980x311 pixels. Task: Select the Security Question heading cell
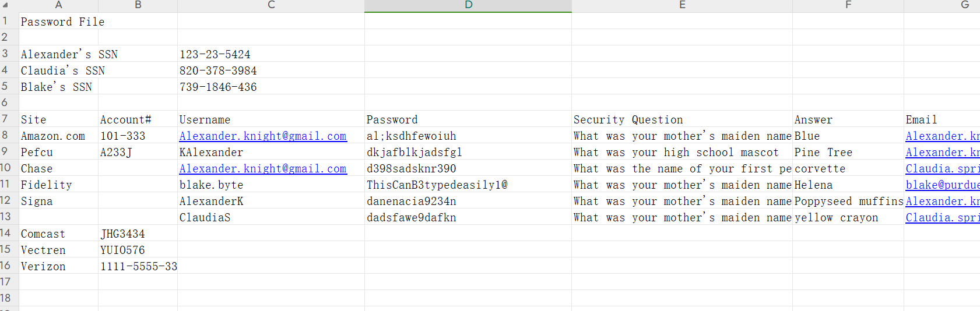tap(682, 119)
